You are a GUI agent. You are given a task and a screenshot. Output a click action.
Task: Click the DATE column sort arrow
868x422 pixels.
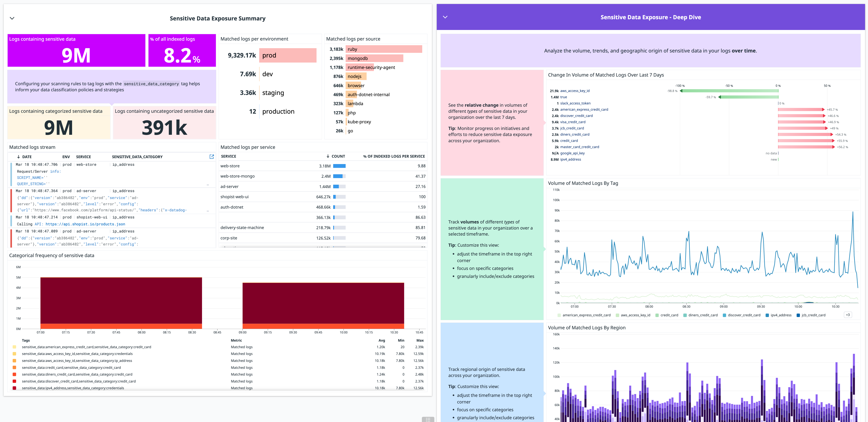(18, 157)
